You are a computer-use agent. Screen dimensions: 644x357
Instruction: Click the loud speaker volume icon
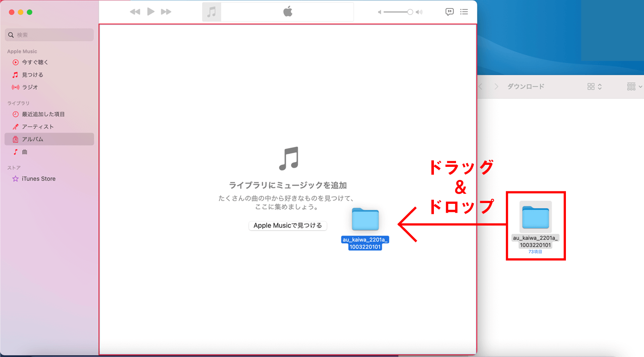(419, 12)
